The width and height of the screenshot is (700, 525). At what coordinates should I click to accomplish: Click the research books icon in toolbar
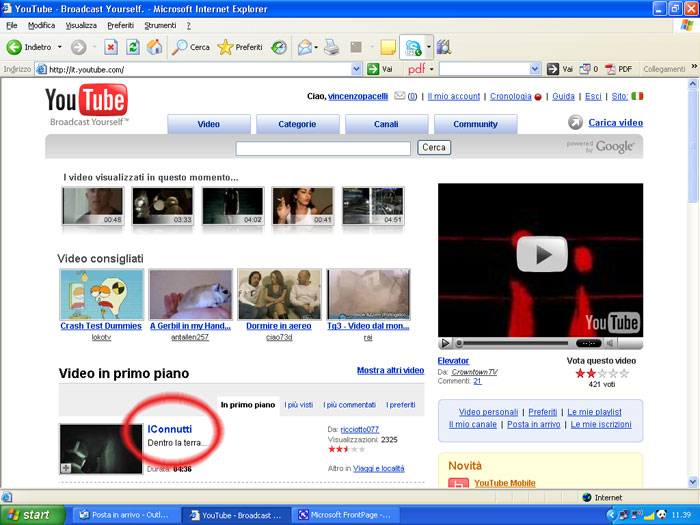pos(444,47)
